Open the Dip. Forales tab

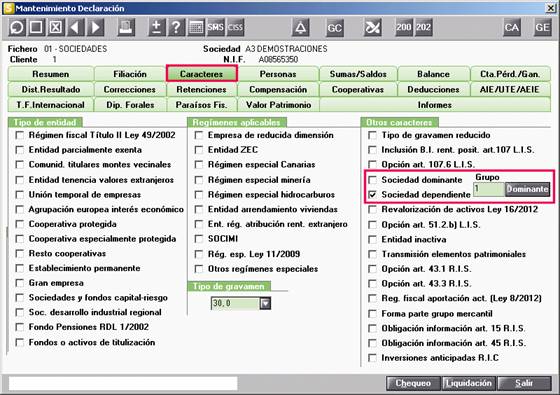pyautogui.click(x=130, y=105)
